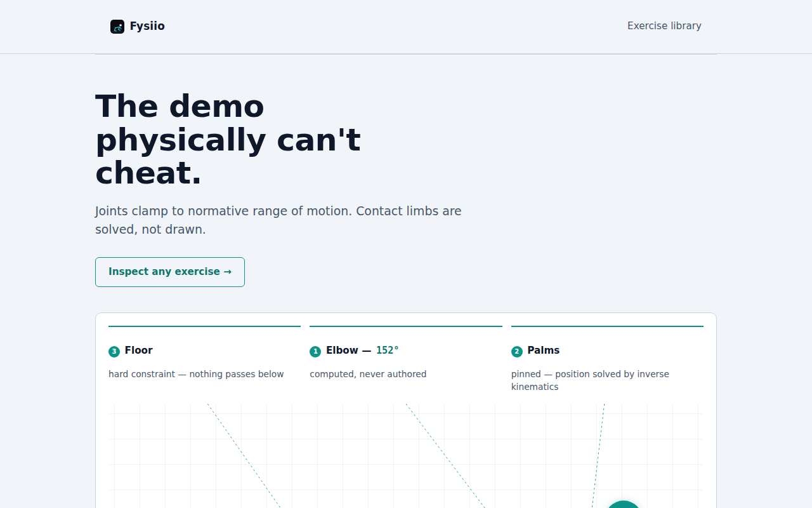
Task: Click the Palms annotation title
Action: [544, 351]
